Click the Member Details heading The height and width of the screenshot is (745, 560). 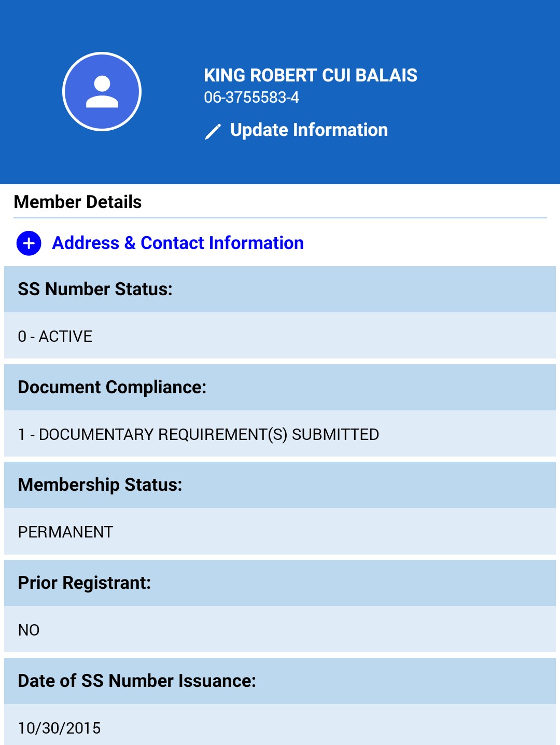pos(78,202)
